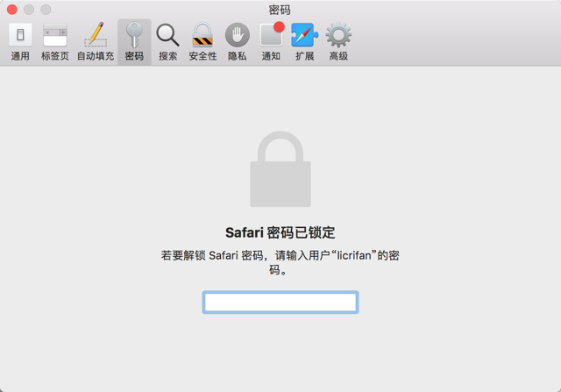Image resolution: width=561 pixels, height=392 pixels.
Task: Open the 扩展 compass puzzle icon
Action: [304, 35]
